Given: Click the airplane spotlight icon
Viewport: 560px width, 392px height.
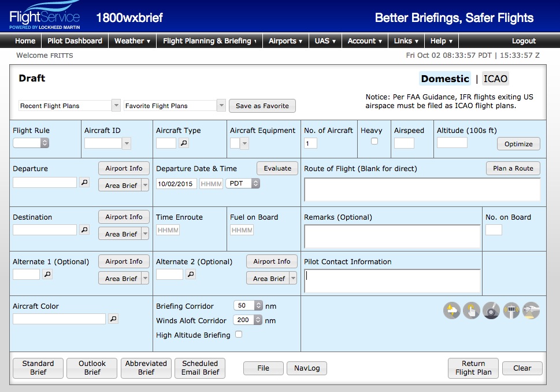Looking at the screenshot, I should coord(531,310).
